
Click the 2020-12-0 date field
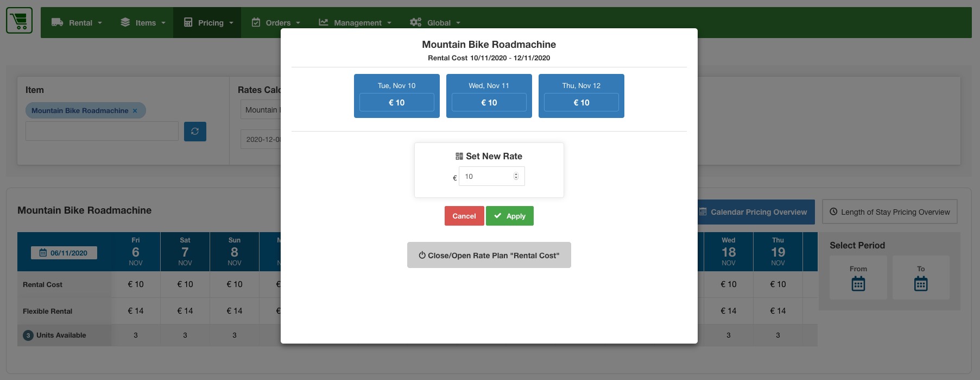point(261,139)
